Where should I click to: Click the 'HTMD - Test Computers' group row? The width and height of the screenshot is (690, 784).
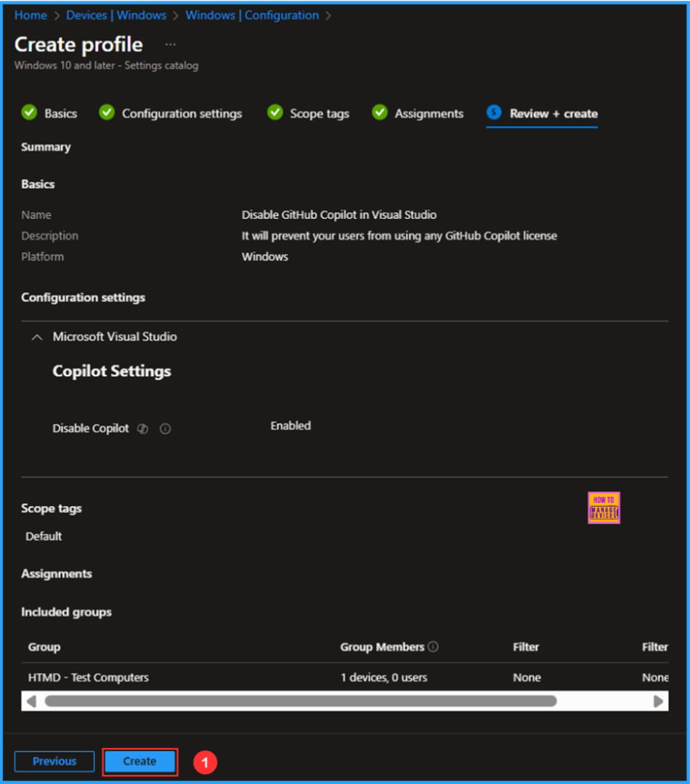point(345,678)
